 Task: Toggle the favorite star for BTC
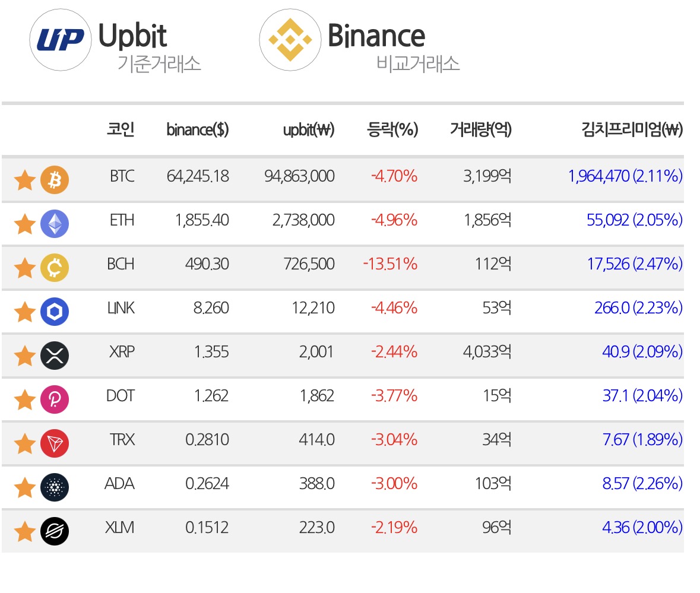coord(25,180)
